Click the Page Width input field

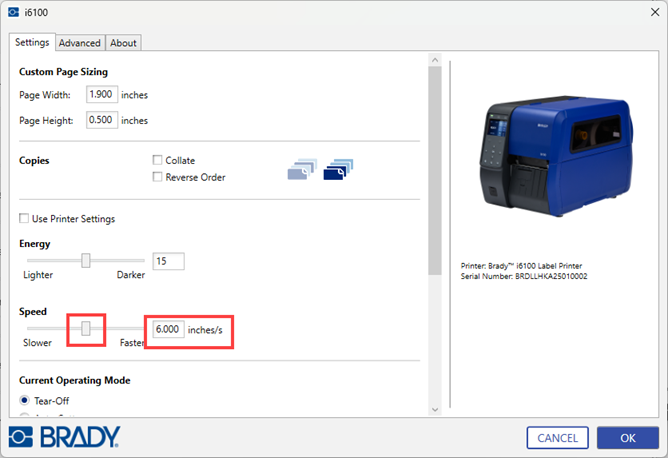coord(102,95)
